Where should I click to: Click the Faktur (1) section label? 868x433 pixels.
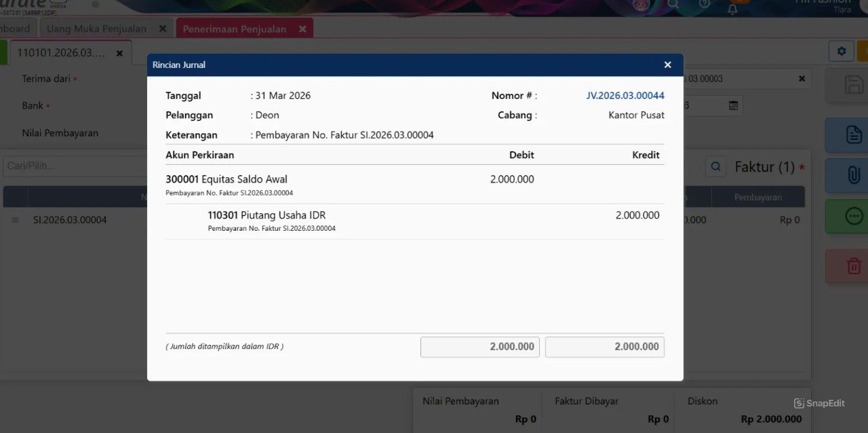(764, 167)
